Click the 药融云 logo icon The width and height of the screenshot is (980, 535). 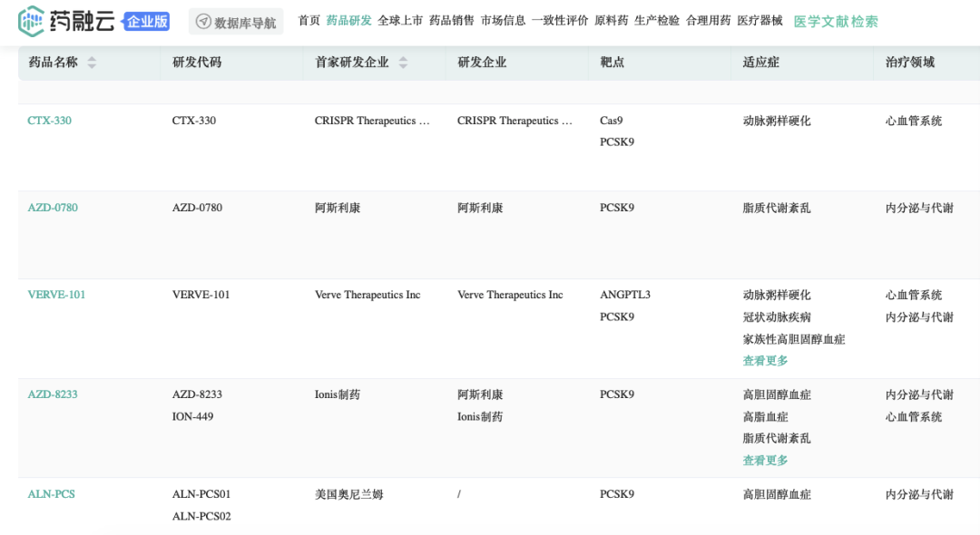pos(32,21)
